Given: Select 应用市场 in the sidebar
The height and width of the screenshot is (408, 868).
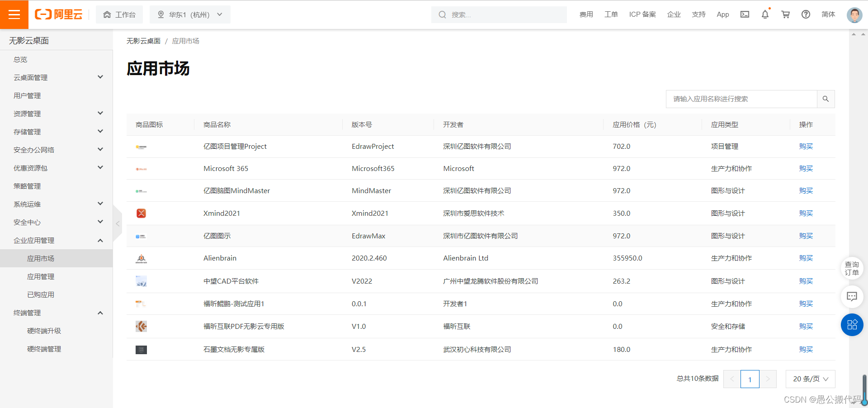Looking at the screenshot, I should click(57, 258).
